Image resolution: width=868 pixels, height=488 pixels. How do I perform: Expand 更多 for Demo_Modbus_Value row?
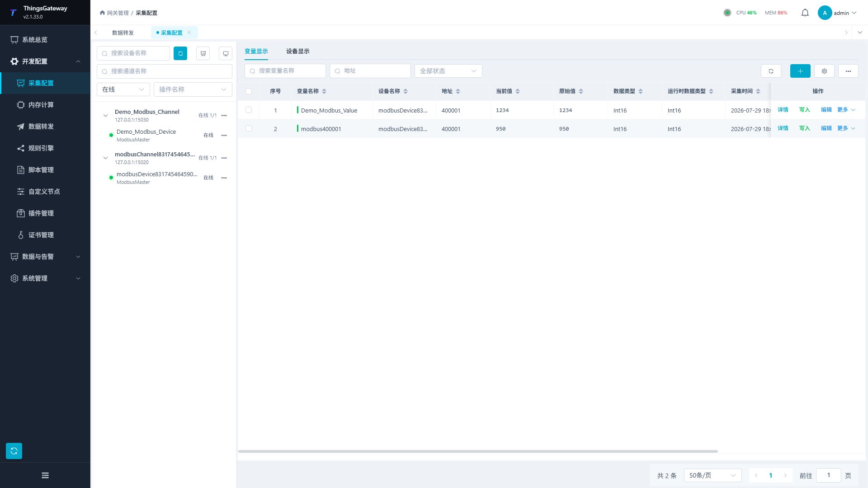click(846, 110)
